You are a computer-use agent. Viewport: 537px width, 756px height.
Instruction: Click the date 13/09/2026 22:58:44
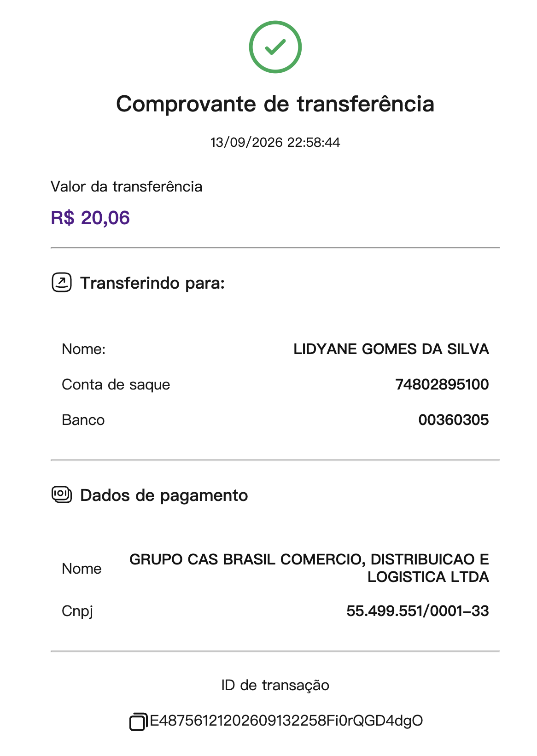(275, 142)
